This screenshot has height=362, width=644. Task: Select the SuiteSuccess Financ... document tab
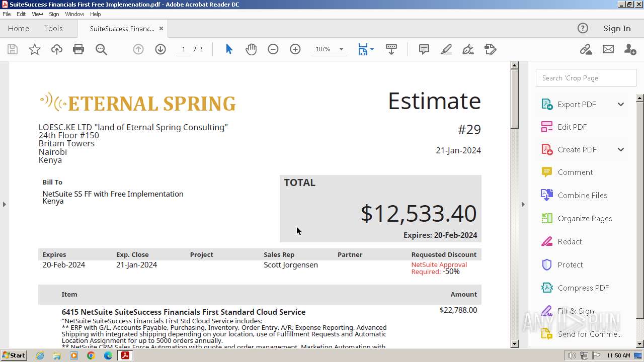pos(122,29)
